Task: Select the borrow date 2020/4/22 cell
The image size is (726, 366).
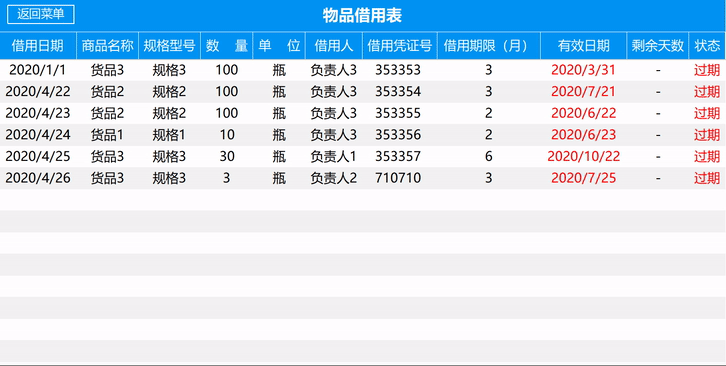Action: (x=38, y=91)
